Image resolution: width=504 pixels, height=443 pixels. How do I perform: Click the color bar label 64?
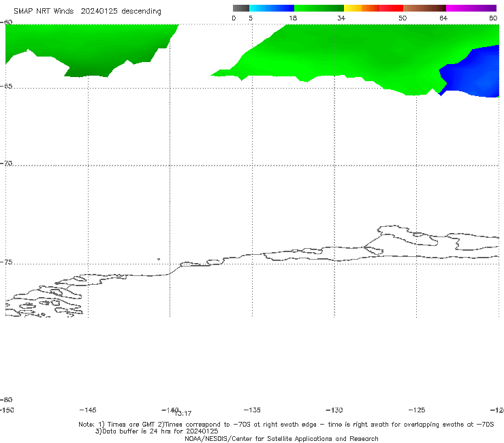pyautogui.click(x=443, y=18)
